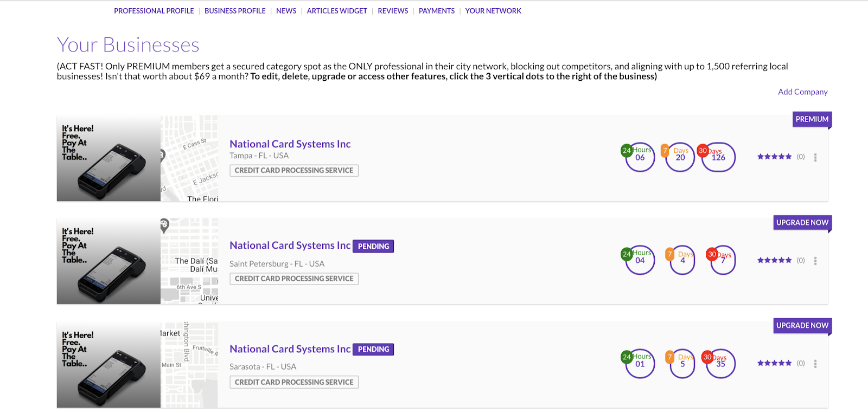Click the 'Your Businesses' heading
Viewport: 868px width, 413px height.
click(128, 45)
